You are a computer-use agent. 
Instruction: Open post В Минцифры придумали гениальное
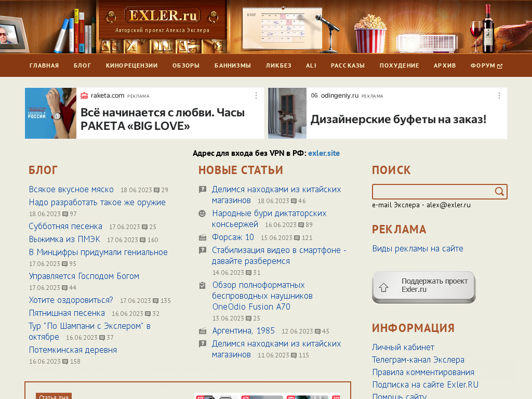(98, 252)
